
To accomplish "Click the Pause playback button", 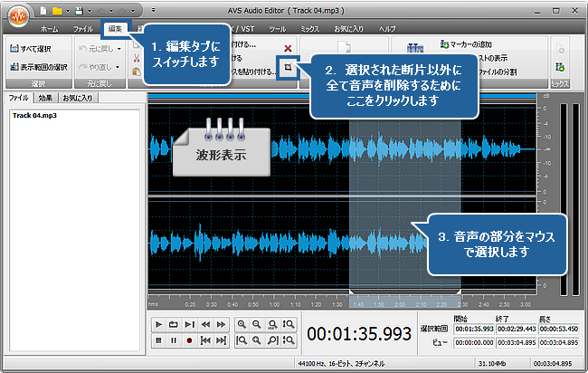I will click(x=174, y=340).
